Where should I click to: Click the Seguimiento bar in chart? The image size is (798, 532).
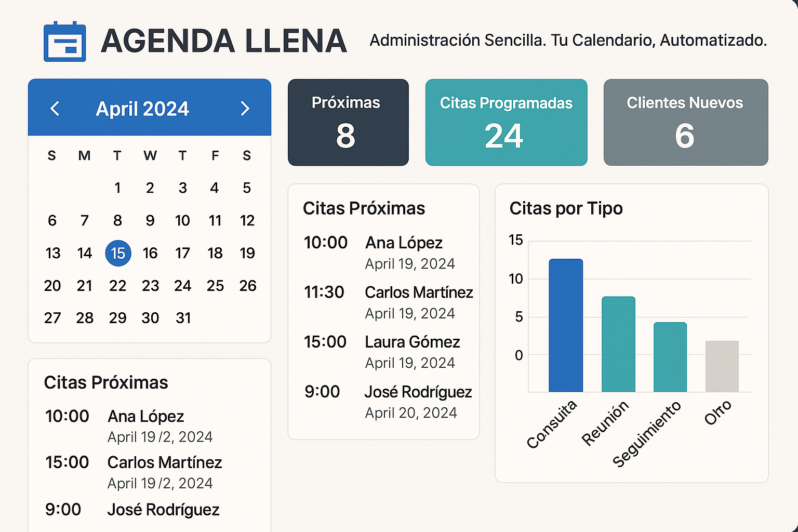click(x=670, y=357)
